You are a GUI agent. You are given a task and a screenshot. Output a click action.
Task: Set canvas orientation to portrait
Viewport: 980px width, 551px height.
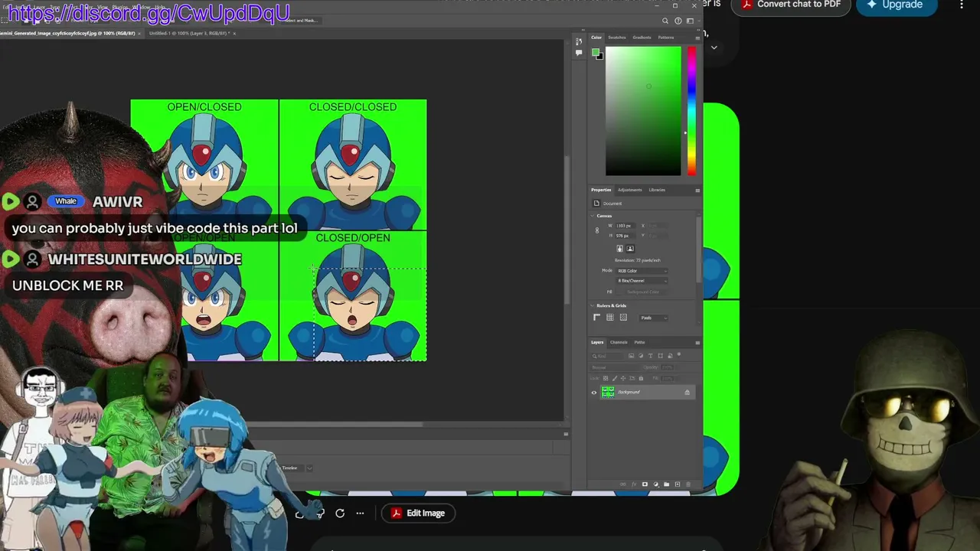pyautogui.click(x=620, y=249)
